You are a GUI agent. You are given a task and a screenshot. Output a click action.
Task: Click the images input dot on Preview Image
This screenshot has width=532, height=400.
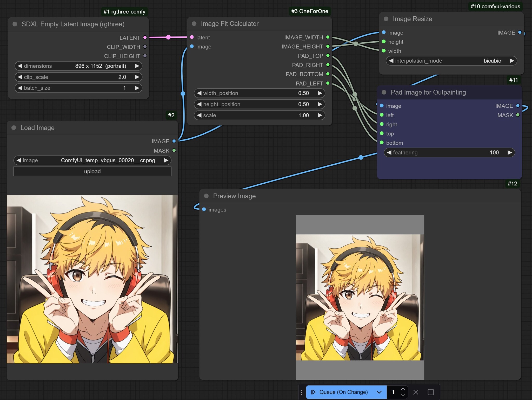click(204, 209)
